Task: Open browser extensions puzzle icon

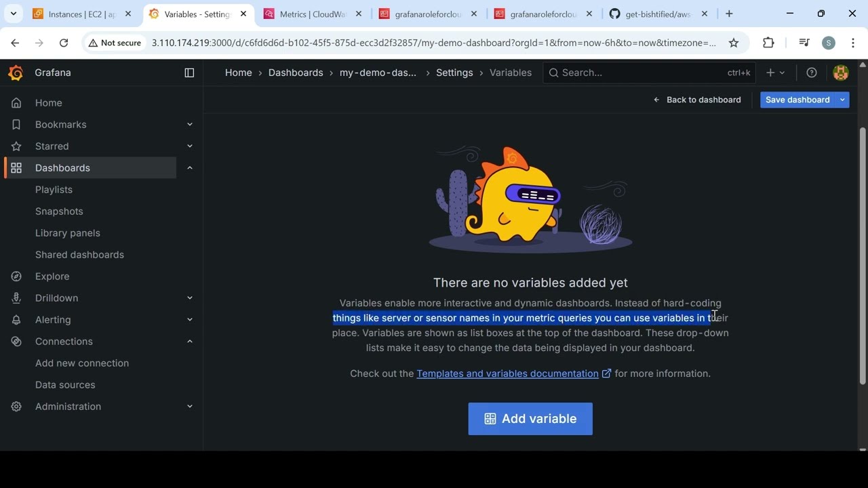Action: (768, 43)
